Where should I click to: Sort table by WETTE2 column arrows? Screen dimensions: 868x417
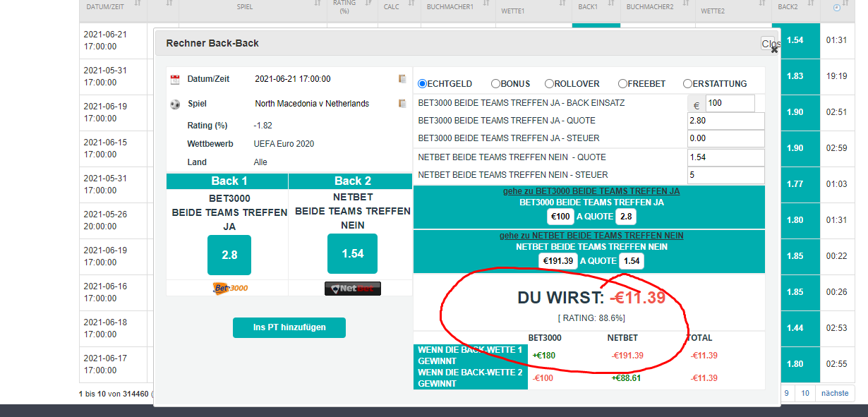click(762, 4)
